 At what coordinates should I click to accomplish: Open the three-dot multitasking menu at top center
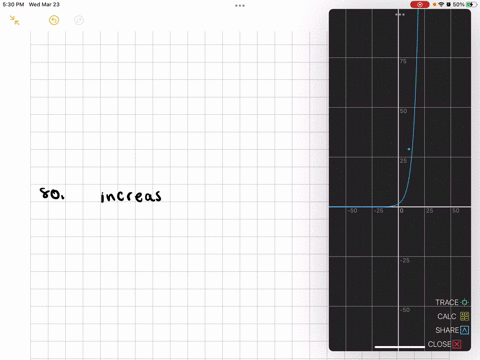click(x=240, y=5)
